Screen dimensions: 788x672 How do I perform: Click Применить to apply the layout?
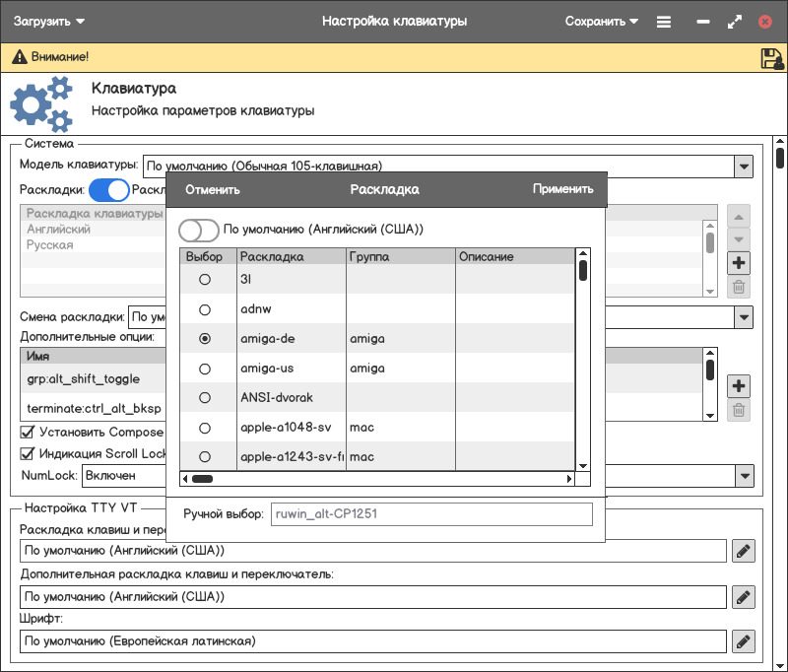coord(563,190)
